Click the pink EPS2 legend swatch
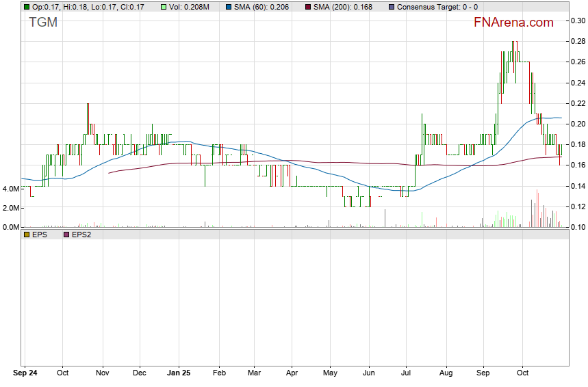Screen dimensions: 588x387 (66, 235)
